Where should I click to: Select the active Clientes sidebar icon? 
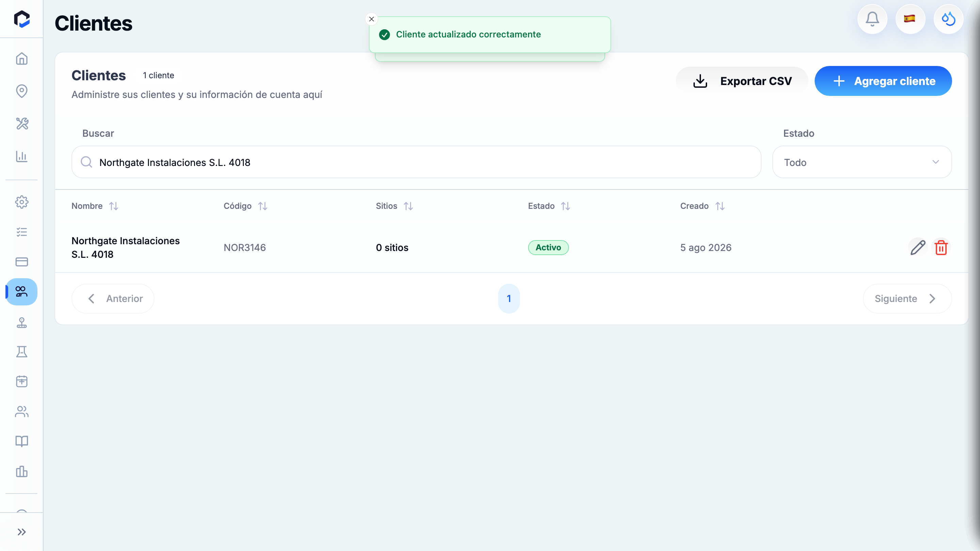click(22, 292)
